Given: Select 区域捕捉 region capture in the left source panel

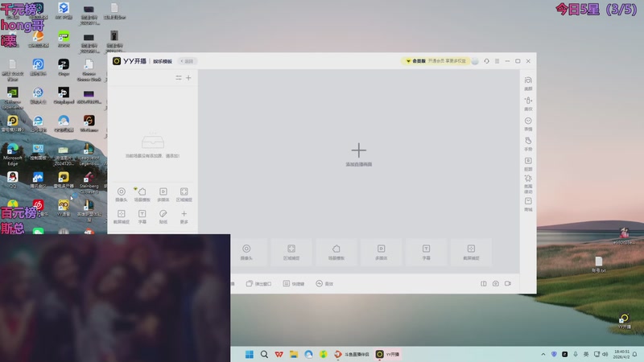Looking at the screenshot, I should pos(184,194).
